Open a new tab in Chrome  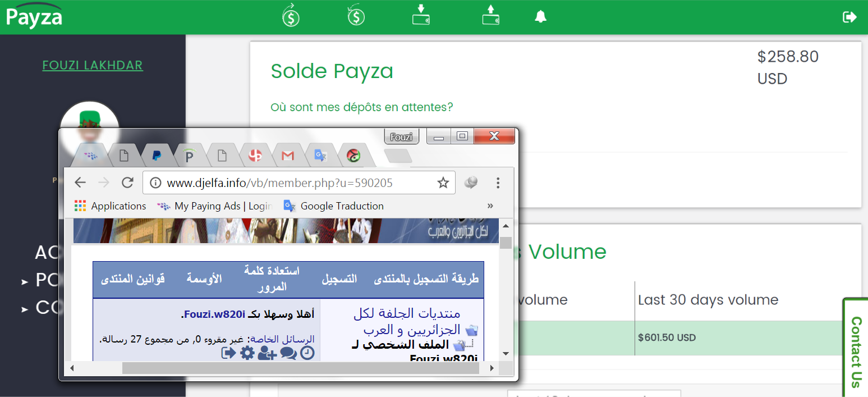point(398,156)
